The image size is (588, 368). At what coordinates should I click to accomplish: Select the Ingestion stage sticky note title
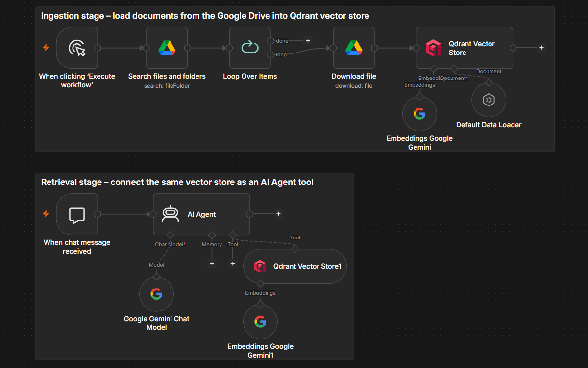tap(205, 16)
